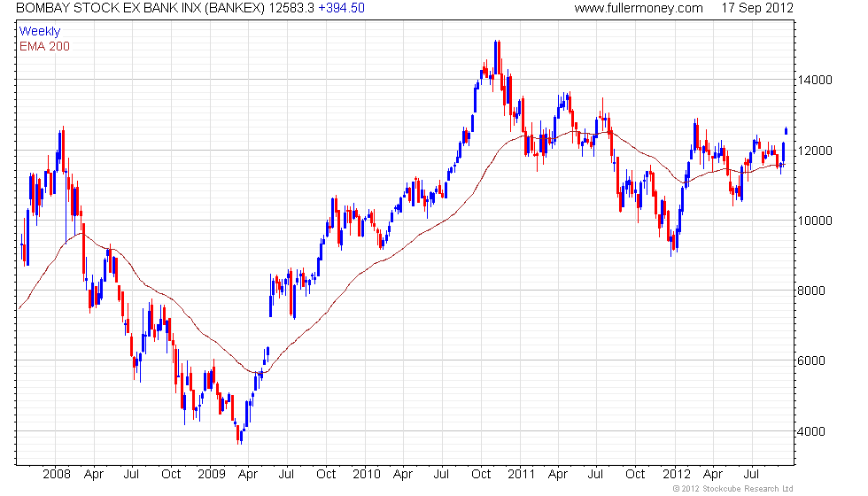Click the 2012 year label on time axis

click(677, 475)
